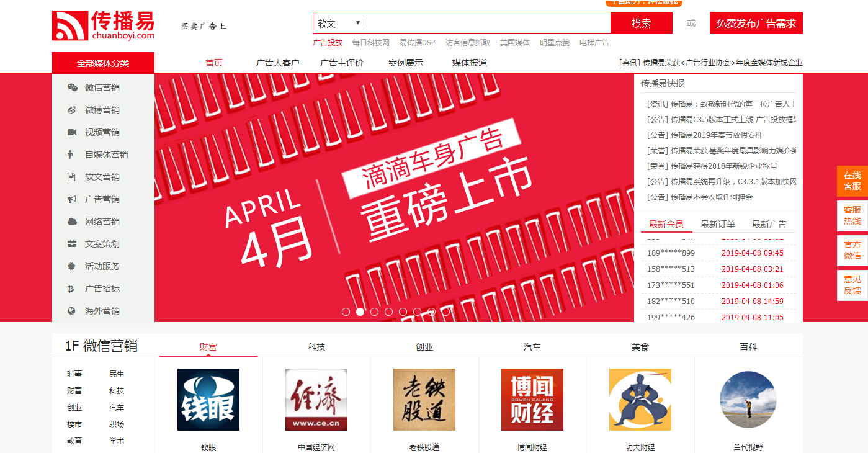Click inside the search text field
This screenshot has width=868, height=453.
pyautogui.click(x=488, y=23)
